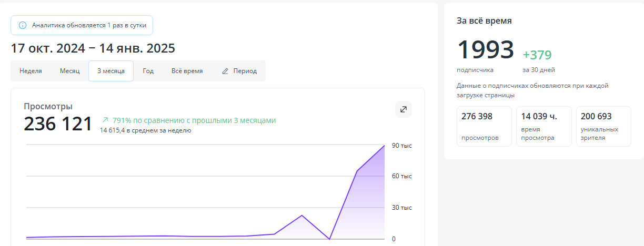Click the 236 121 views total
The height and width of the screenshot is (246, 644).
(x=58, y=124)
